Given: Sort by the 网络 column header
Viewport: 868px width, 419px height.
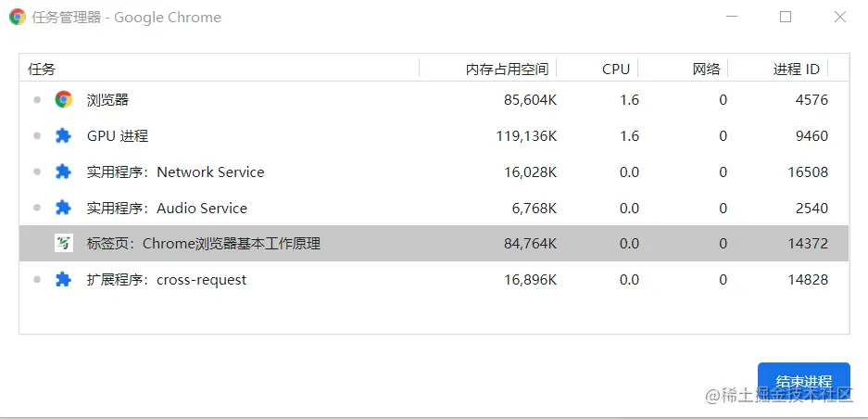Looking at the screenshot, I should coord(683,69).
